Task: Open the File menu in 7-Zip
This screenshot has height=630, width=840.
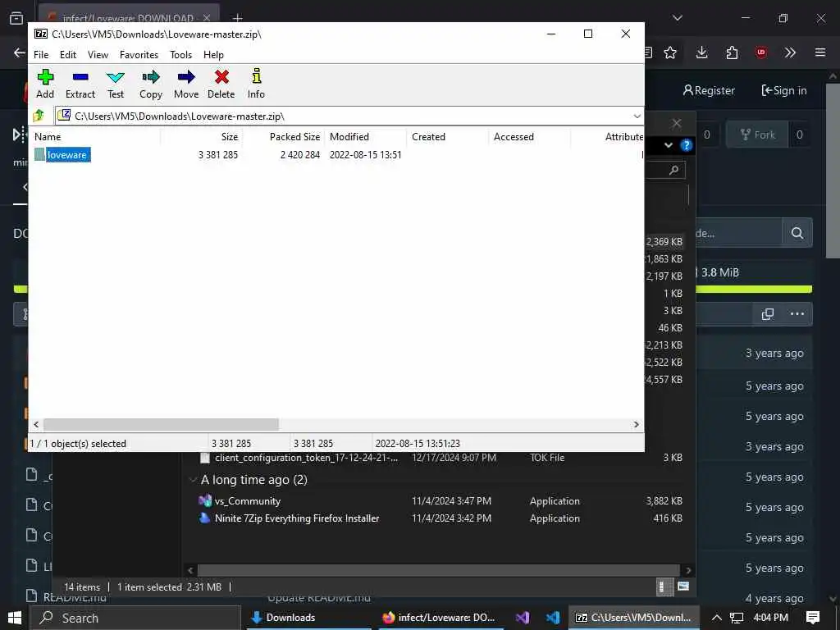Action: point(41,55)
